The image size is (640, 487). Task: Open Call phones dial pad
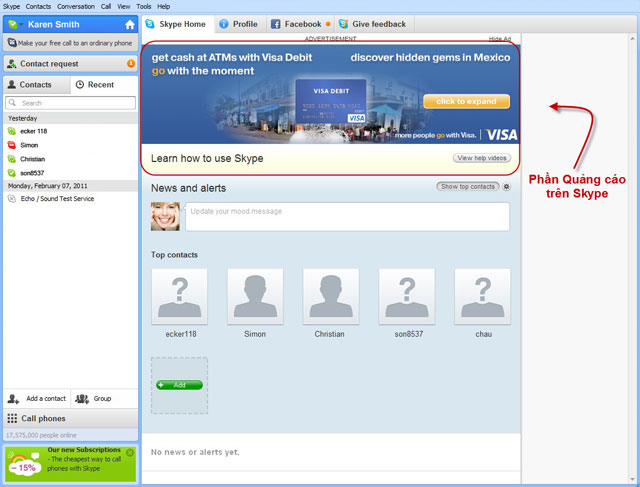[70, 418]
